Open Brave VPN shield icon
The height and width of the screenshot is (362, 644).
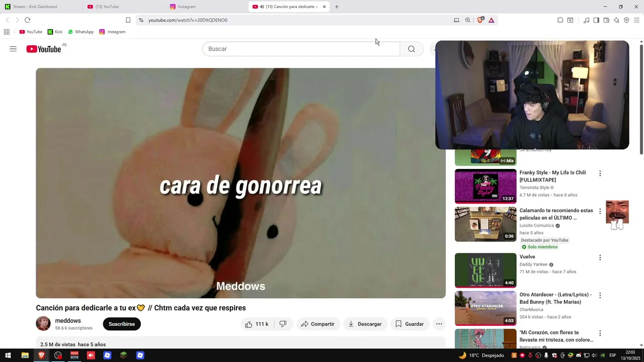[626, 20]
